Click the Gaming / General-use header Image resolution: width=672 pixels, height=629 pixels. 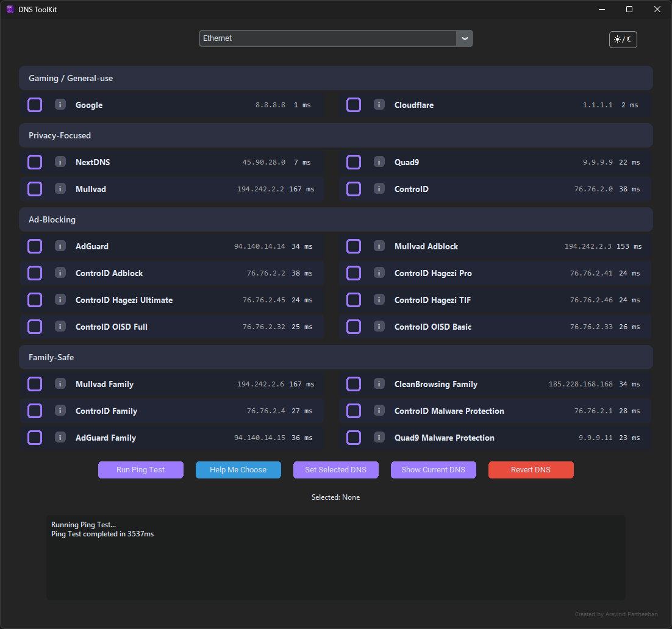336,78
